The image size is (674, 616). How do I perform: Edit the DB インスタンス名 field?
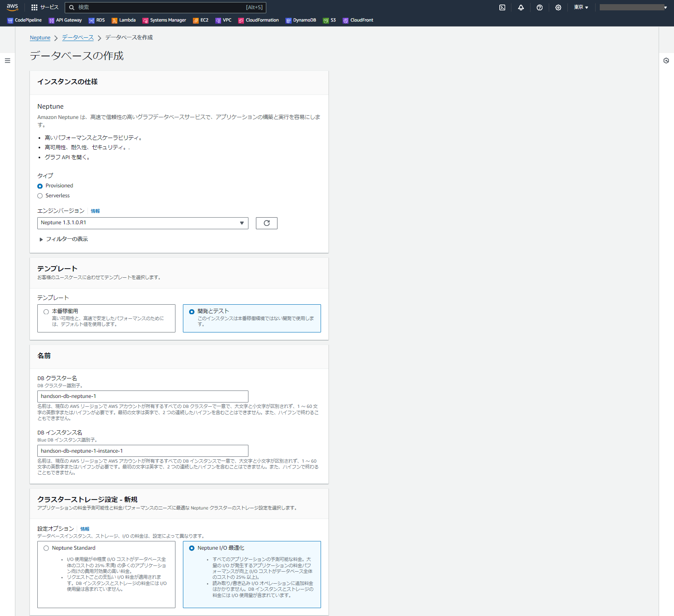pos(143,451)
